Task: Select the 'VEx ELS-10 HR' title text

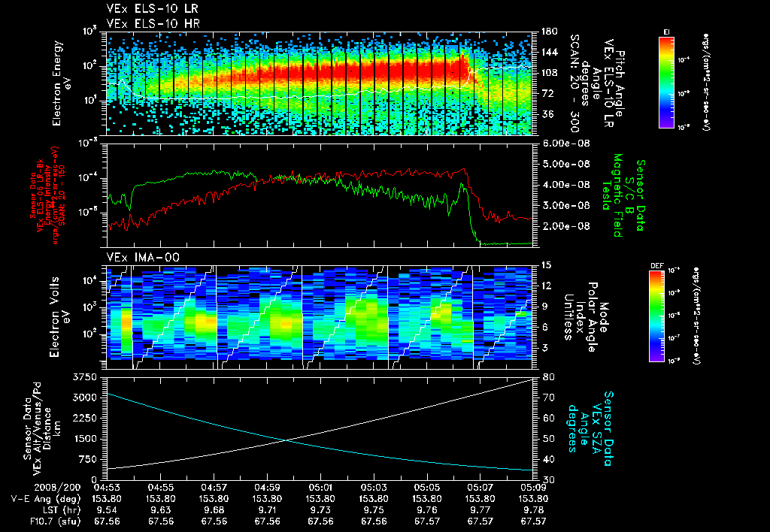Action: click(x=153, y=23)
